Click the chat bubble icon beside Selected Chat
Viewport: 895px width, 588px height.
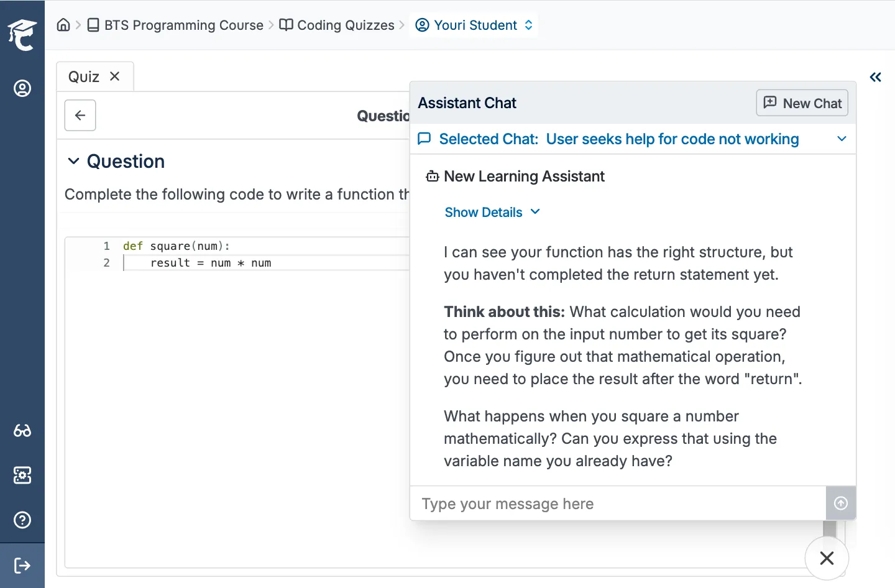tap(425, 139)
